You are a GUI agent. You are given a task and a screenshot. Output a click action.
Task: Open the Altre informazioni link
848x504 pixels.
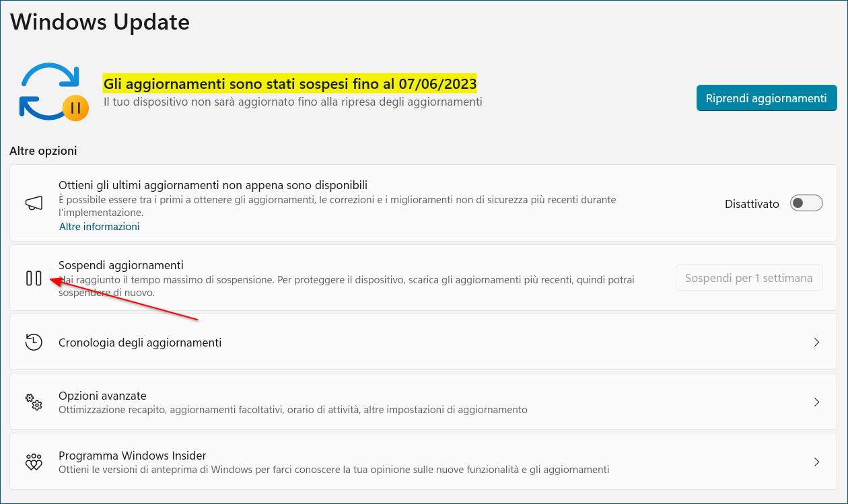pos(100,227)
